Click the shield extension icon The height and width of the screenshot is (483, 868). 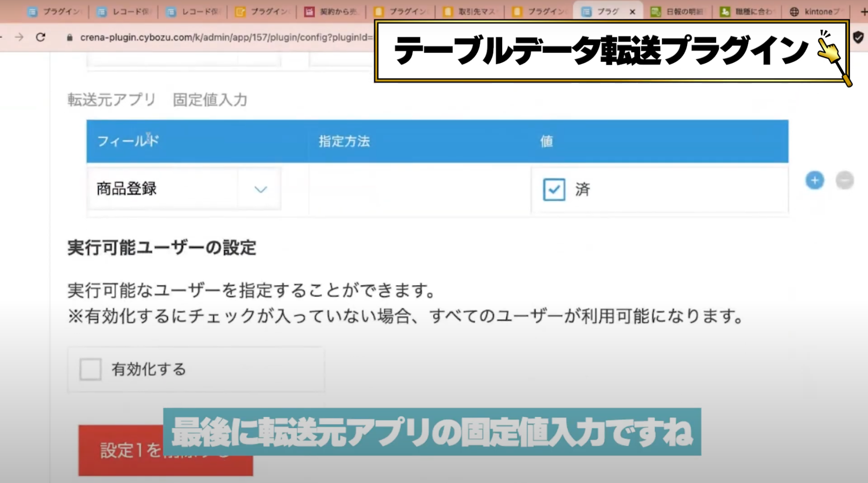click(x=858, y=37)
